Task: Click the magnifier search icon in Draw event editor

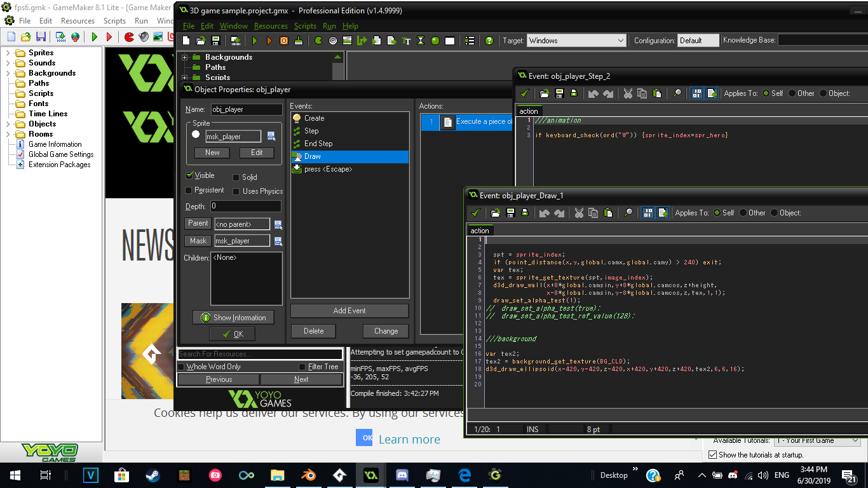Action: tap(628, 213)
